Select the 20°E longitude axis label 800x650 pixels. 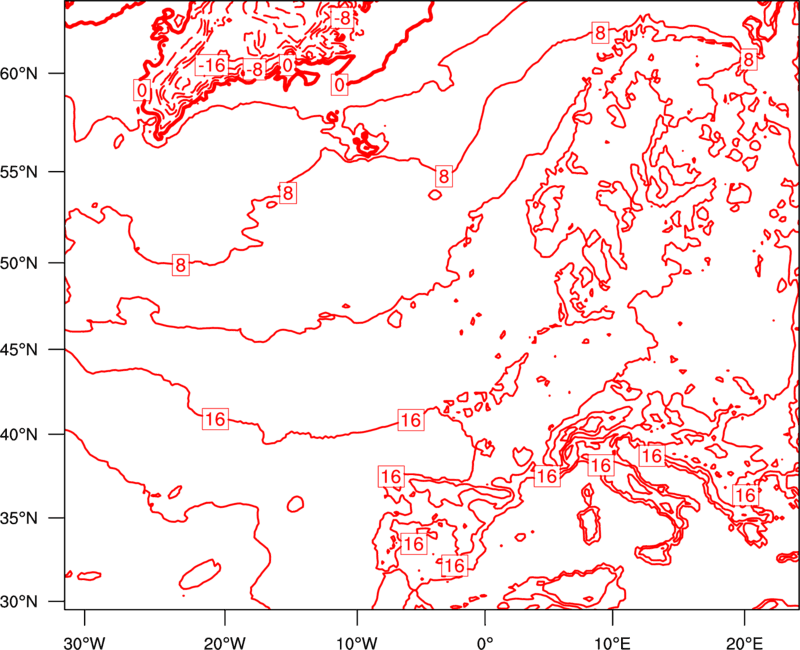pos(745,643)
